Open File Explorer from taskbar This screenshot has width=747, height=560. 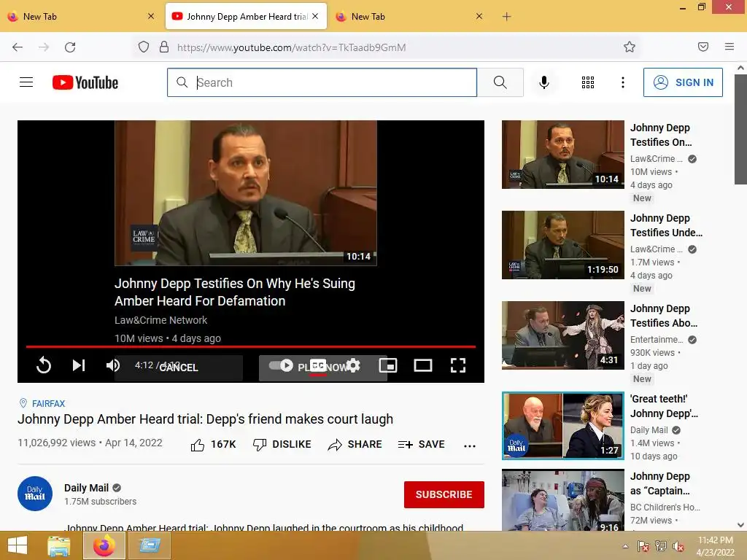point(59,545)
